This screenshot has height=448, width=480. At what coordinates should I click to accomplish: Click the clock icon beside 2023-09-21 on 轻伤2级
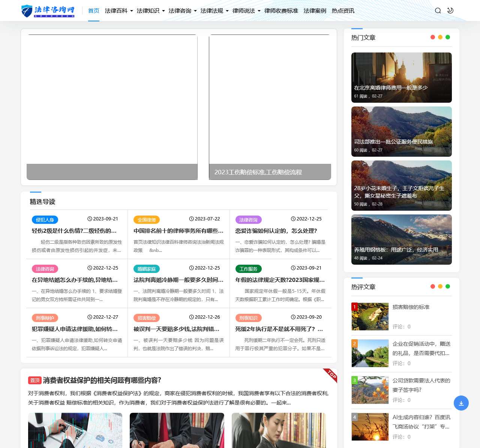(x=90, y=219)
